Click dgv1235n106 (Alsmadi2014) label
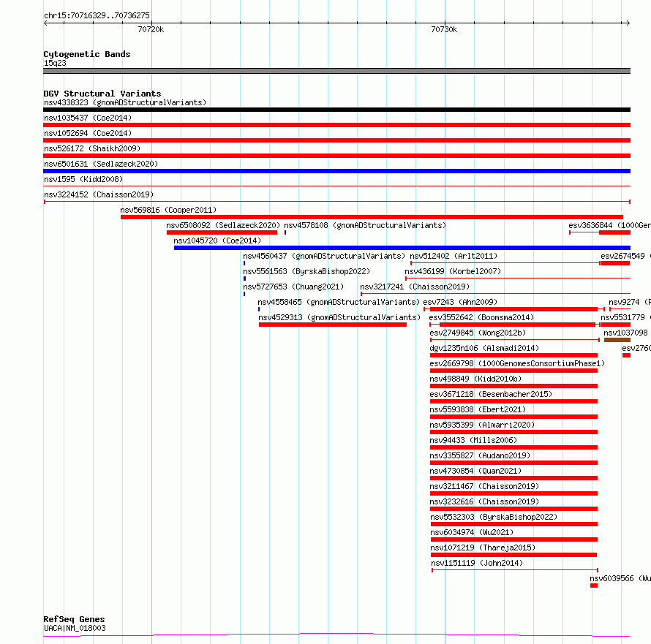This screenshot has height=644, width=651. [484, 348]
